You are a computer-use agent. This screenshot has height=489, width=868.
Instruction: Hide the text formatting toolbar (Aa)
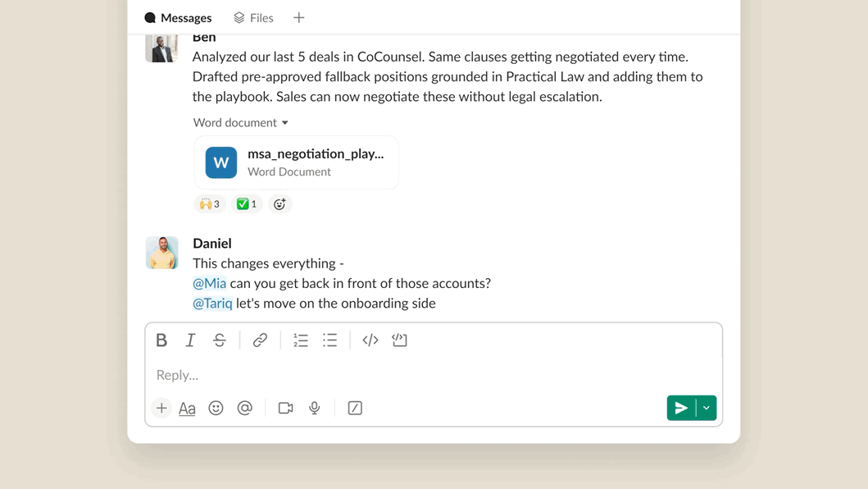[187, 408]
